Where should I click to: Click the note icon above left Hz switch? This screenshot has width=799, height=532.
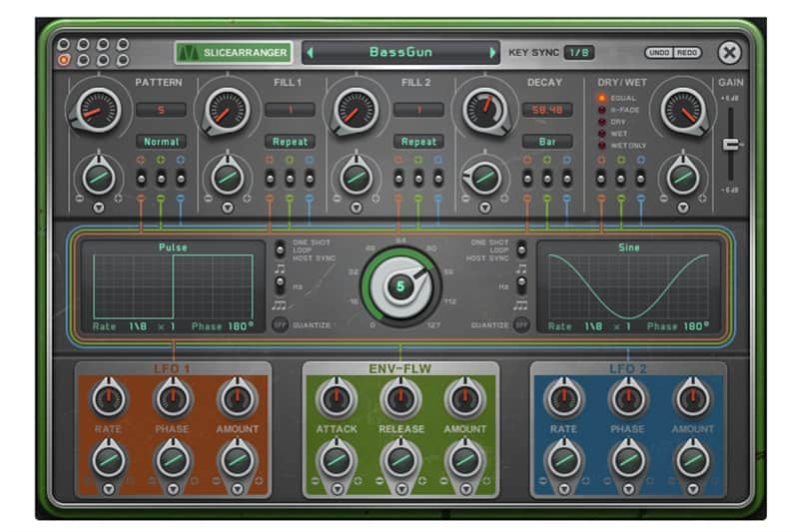tap(280, 268)
